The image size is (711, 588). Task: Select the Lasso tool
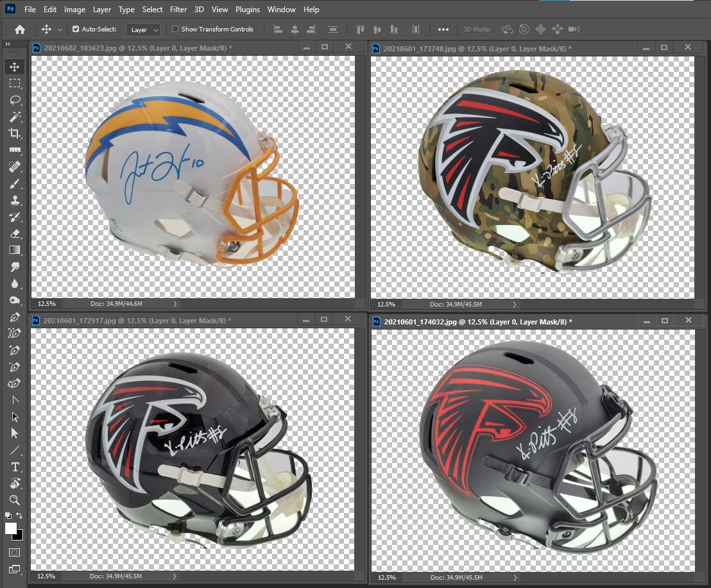click(14, 100)
